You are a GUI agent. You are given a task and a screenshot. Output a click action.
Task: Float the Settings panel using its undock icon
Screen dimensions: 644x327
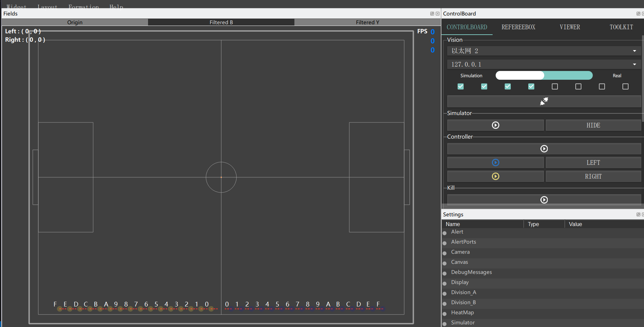(x=638, y=215)
